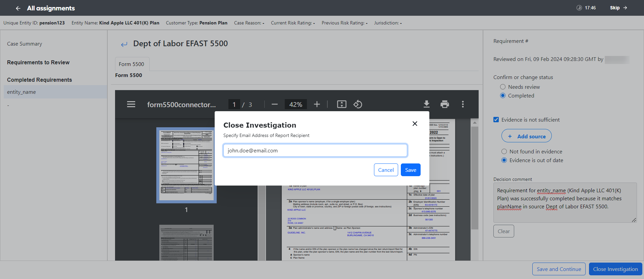Select the Completed status radio button
The image size is (644, 279).
pyautogui.click(x=503, y=95)
